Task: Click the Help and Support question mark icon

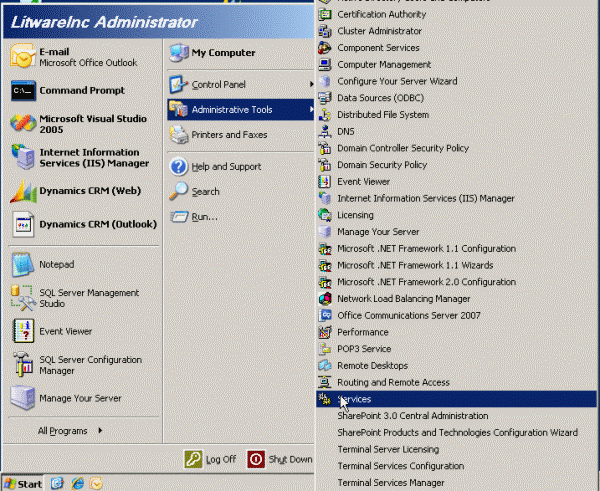Action: pyautogui.click(x=179, y=167)
